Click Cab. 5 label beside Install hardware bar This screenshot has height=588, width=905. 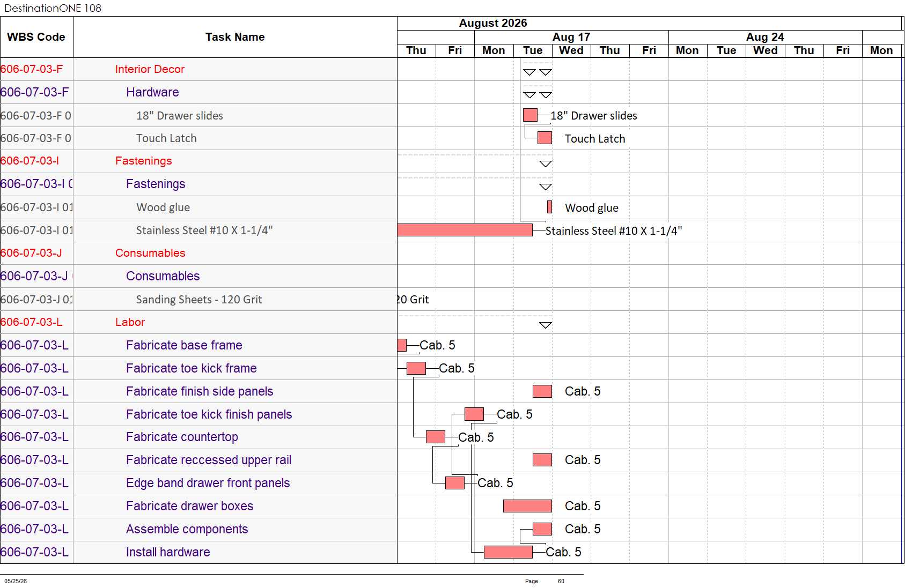coord(563,552)
